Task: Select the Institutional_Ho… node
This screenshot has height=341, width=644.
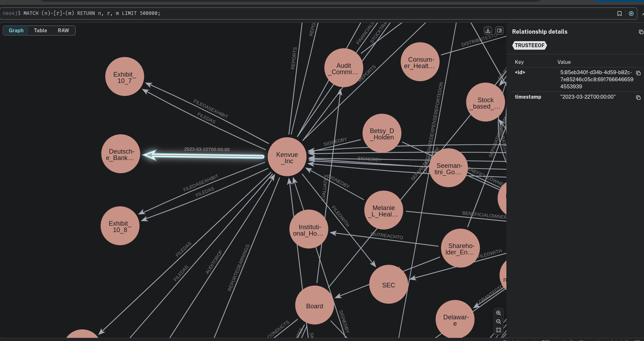Action: [x=309, y=229]
